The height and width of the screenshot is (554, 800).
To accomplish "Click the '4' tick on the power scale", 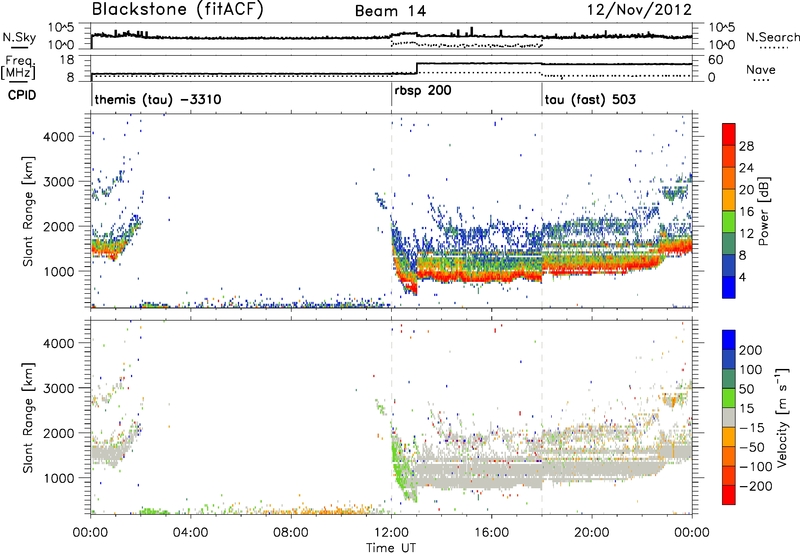I will coord(742,277).
